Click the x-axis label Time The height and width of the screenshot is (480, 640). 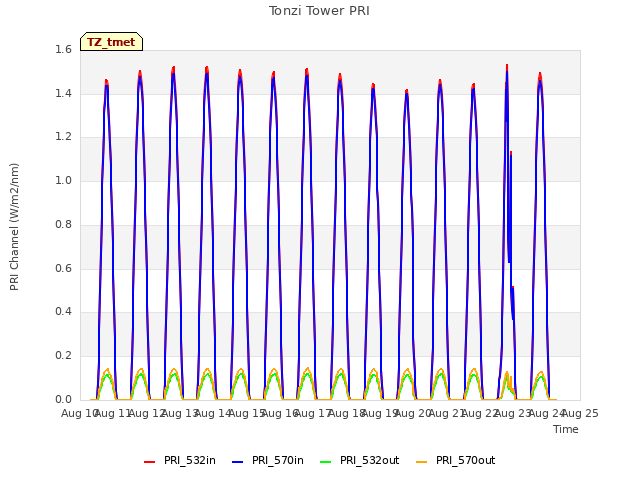(x=566, y=429)
